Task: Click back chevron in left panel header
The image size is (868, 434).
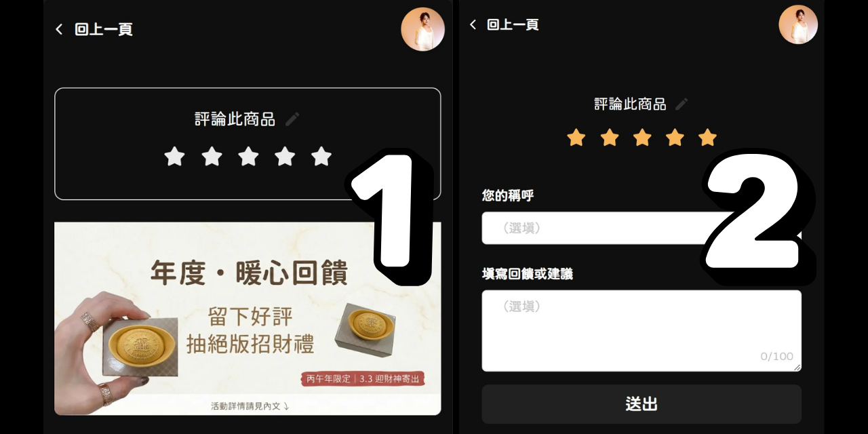Action: coord(59,29)
